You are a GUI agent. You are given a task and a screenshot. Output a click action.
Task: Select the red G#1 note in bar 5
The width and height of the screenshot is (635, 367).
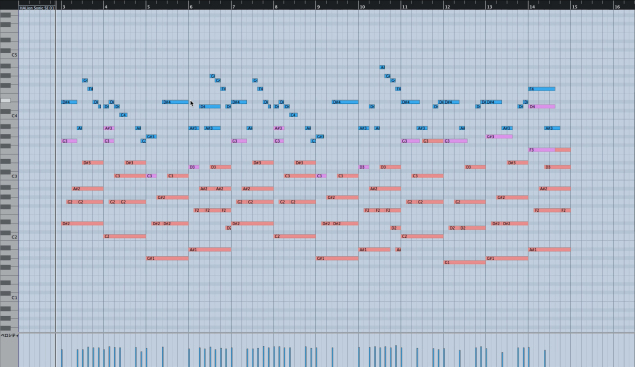pyautogui.click(x=167, y=258)
